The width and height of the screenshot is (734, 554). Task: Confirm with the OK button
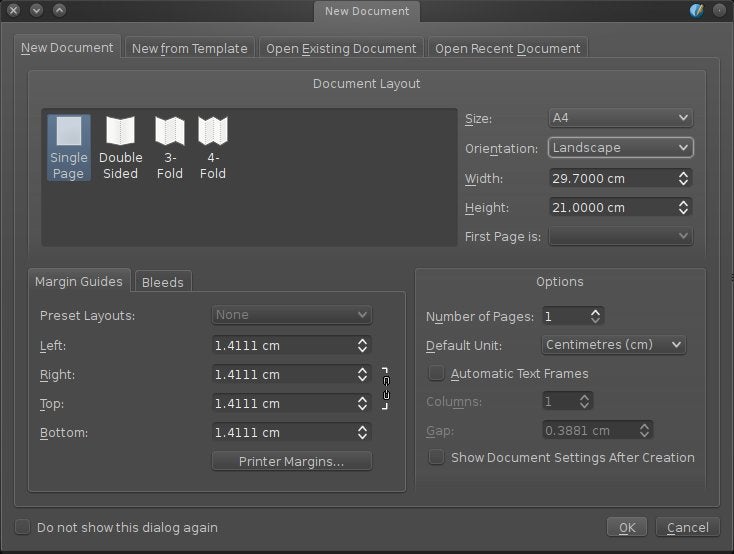click(627, 527)
